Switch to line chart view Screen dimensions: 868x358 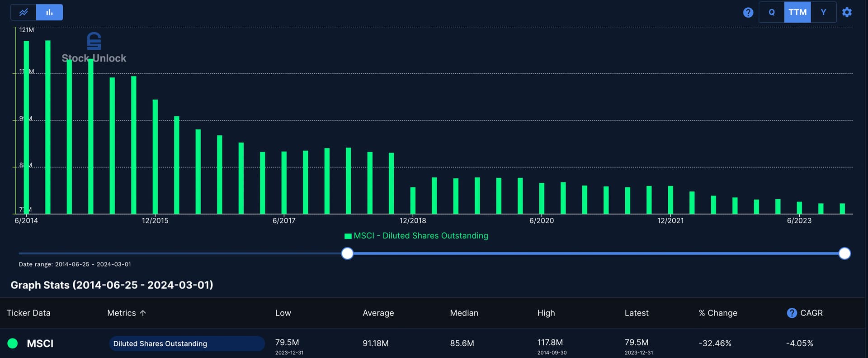pyautogui.click(x=24, y=12)
